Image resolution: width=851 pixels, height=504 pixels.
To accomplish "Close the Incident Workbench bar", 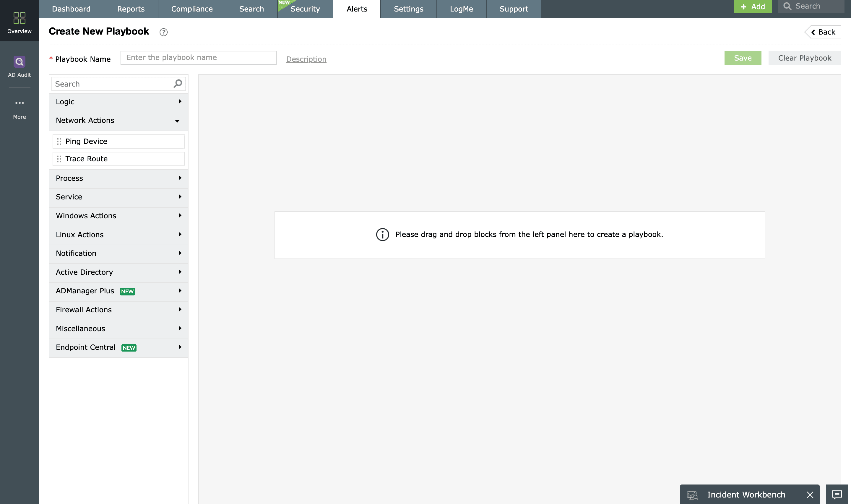I will coord(810,495).
